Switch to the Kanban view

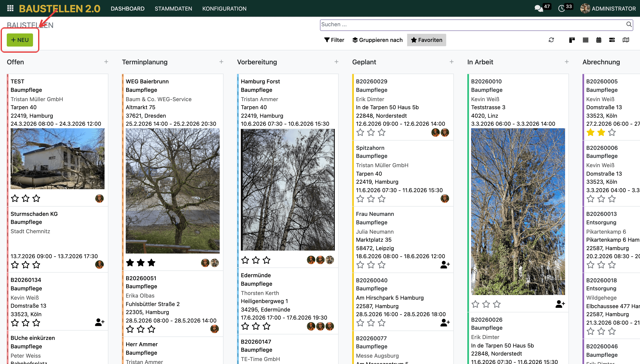572,40
